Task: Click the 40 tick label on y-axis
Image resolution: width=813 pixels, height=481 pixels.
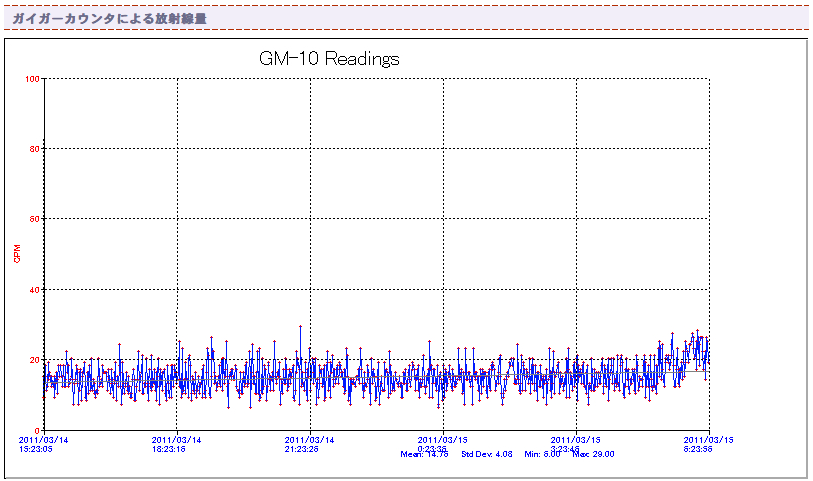Action: click(x=35, y=289)
